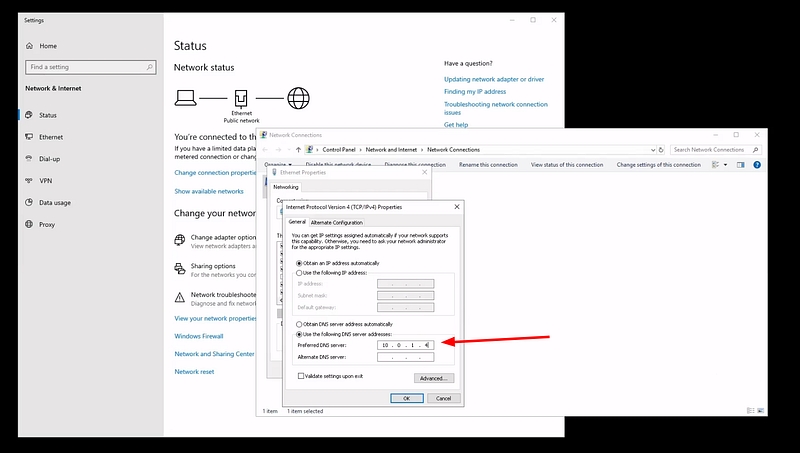Viewport: 800px width, 453px height.
Task: Select 'Obtain DNS server address automatically' option
Action: coord(299,325)
